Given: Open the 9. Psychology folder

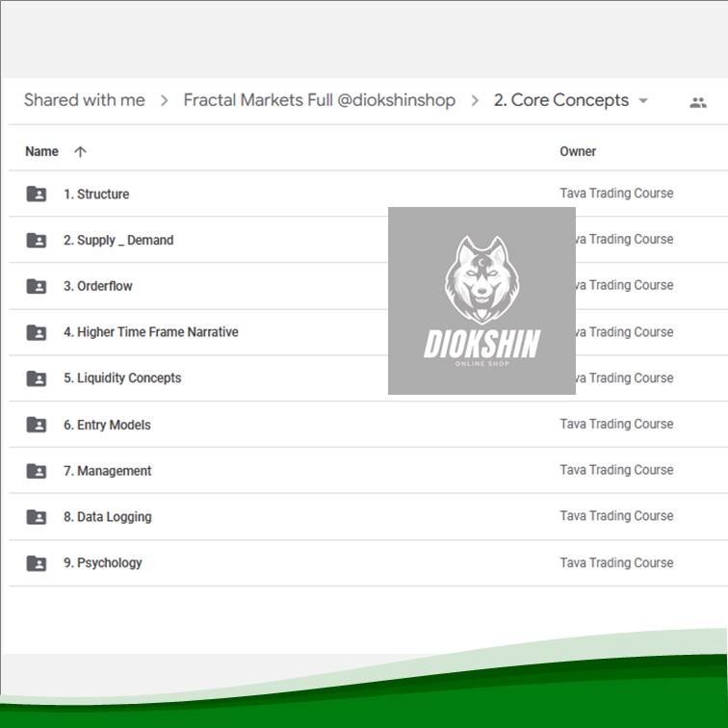Looking at the screenshot, I should click(102, 563).
